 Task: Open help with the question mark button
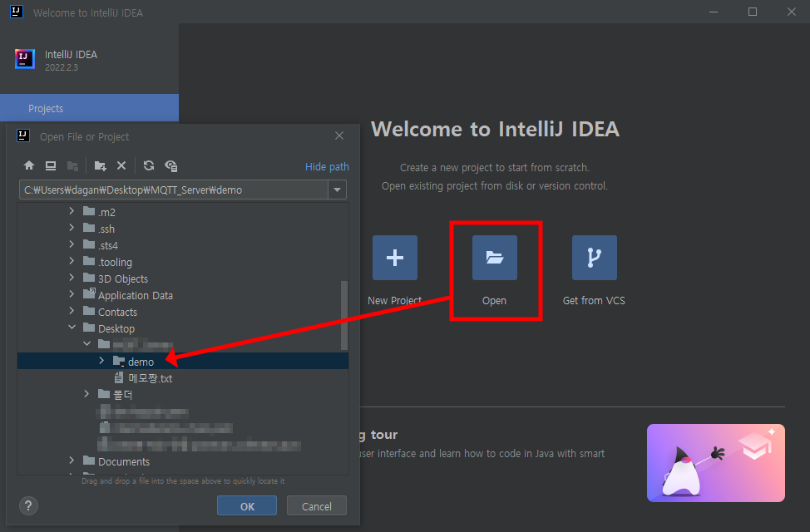coord(28,505)
